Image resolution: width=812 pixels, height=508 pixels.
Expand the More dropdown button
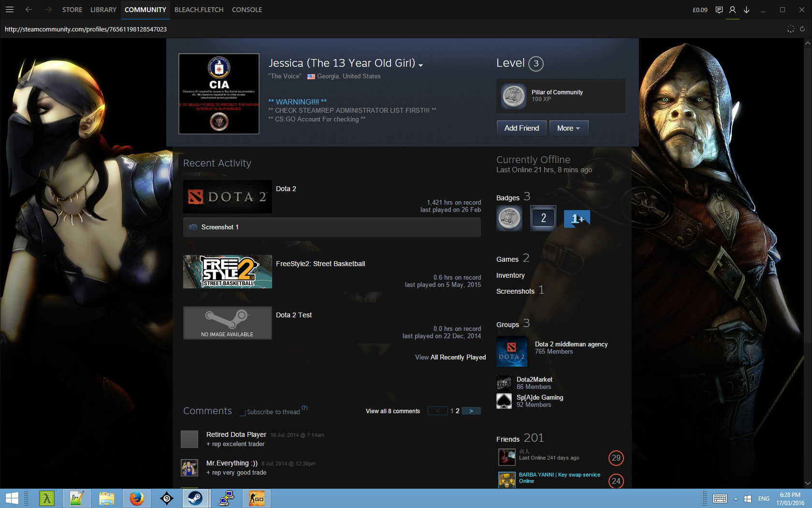tap(568, 128)
